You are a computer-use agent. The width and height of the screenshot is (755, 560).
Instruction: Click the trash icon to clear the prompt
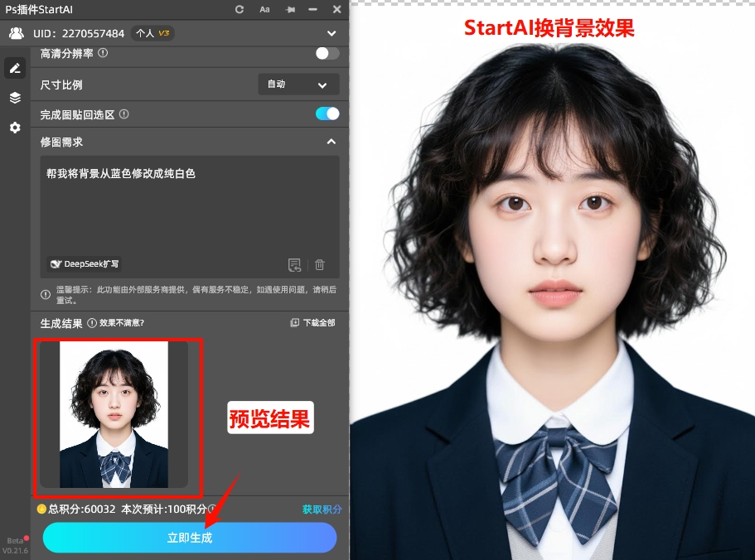pyautogui.click(x=320, y=264)
